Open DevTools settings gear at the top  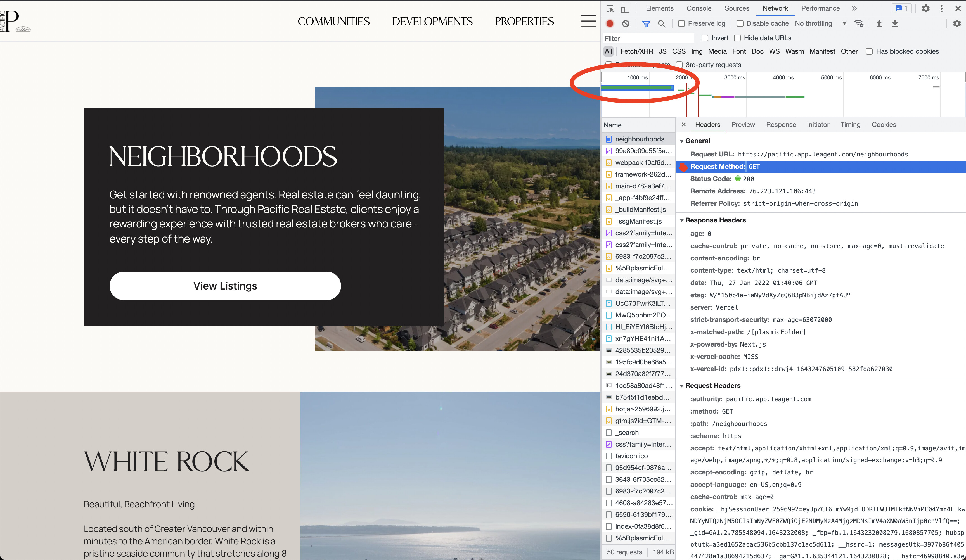[925, 8]
